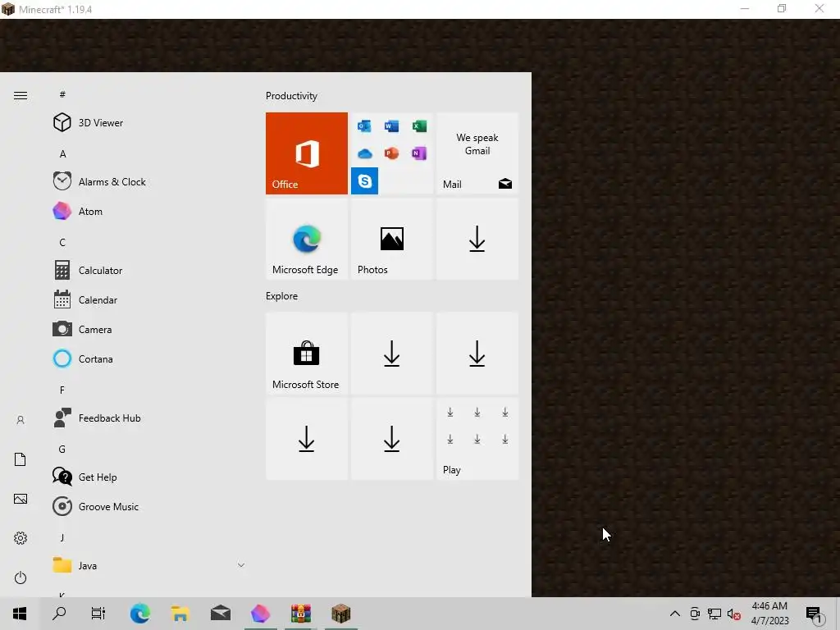Open the Java folder entry
Screen dimensions: 840x630
[x=148, y=565]
